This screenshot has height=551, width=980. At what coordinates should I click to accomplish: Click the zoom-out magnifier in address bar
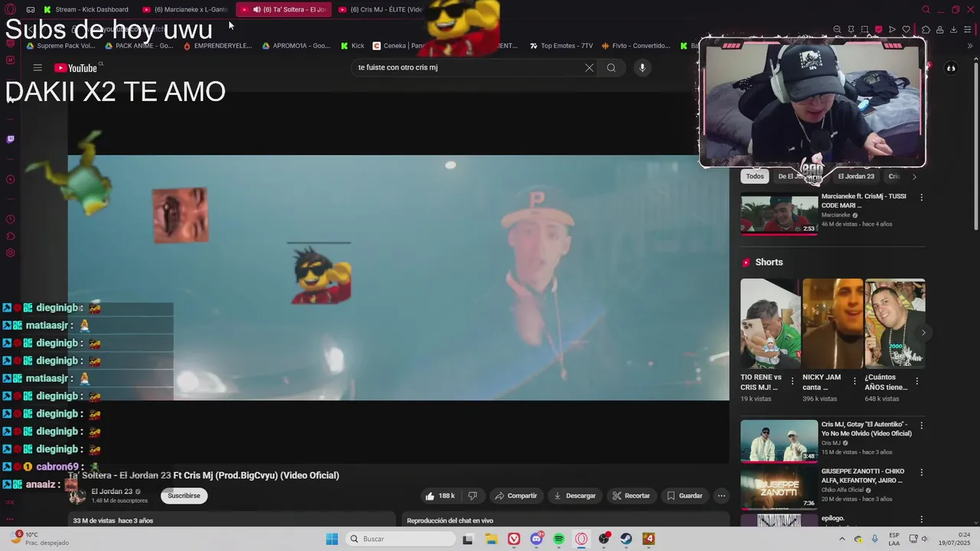(x=838, y=30)
